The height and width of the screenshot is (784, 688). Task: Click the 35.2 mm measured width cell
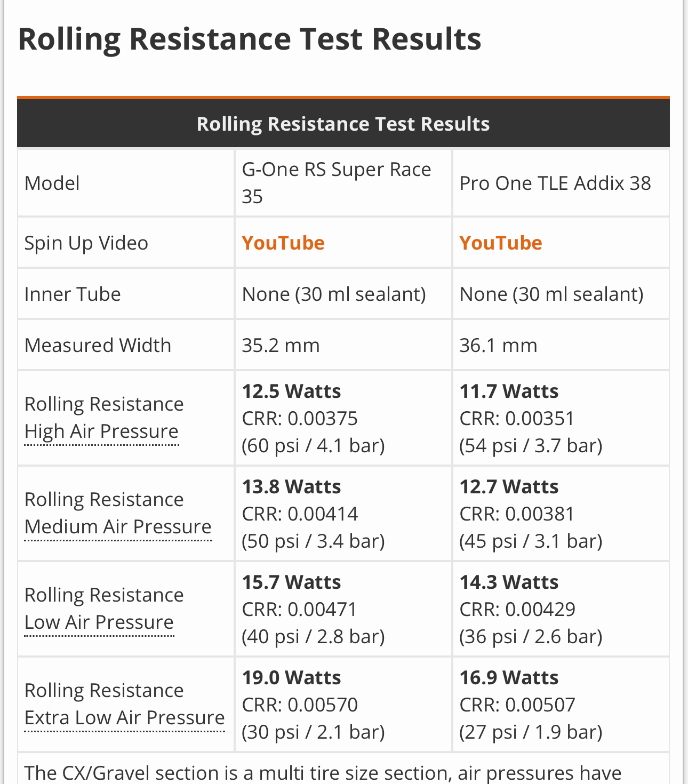click(281, 345)
